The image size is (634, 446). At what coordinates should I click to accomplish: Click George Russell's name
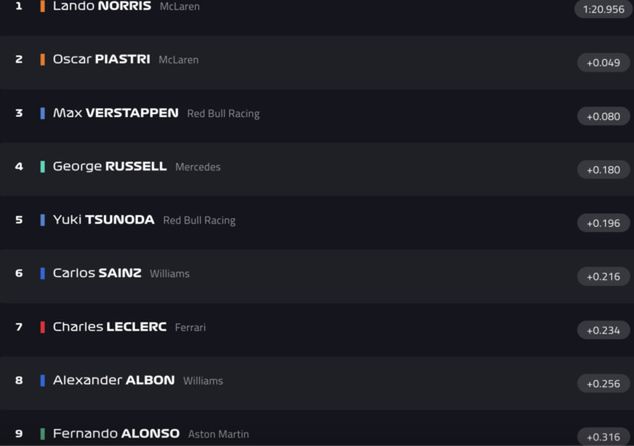pos(109,166)
